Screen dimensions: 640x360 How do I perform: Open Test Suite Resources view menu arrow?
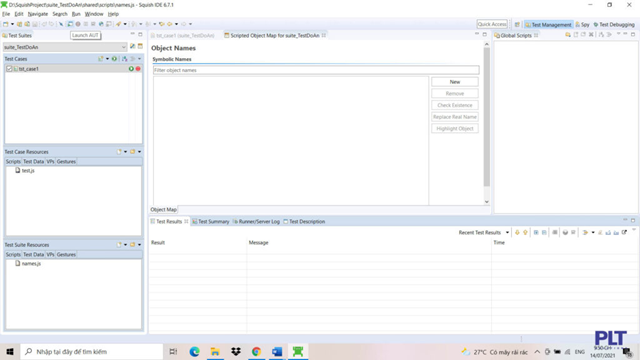[x=140, y=245]
